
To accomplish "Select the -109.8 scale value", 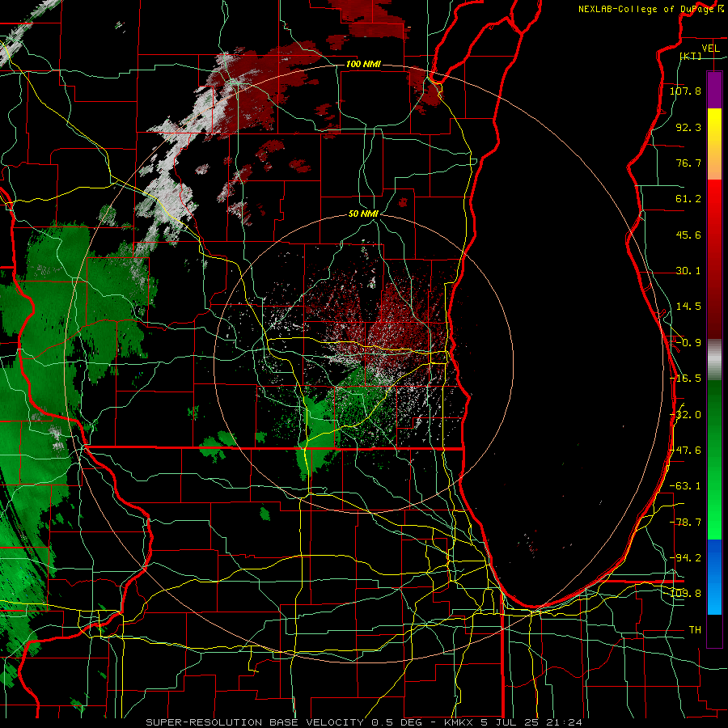I will point(685,594).
